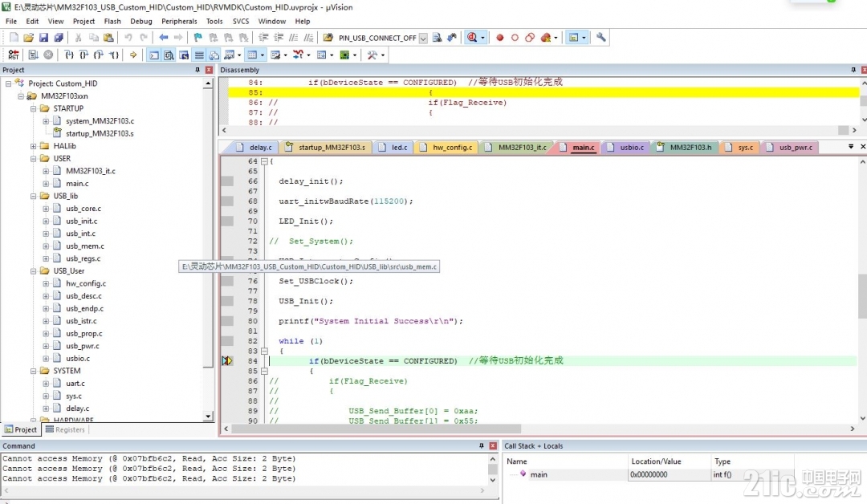Step out of current function
The image size is (867, 504).
[99, 55]
